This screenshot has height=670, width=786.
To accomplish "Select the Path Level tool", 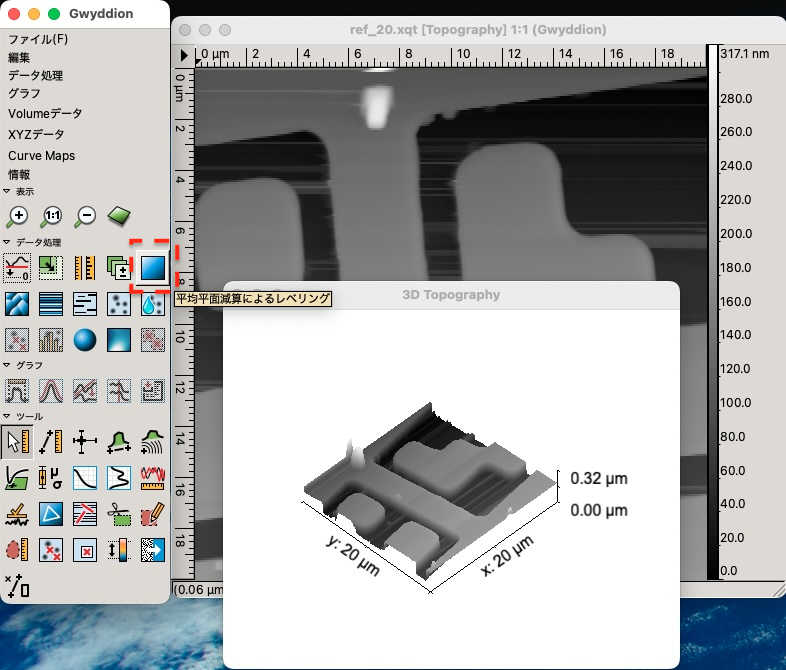I will coord(85,514).
